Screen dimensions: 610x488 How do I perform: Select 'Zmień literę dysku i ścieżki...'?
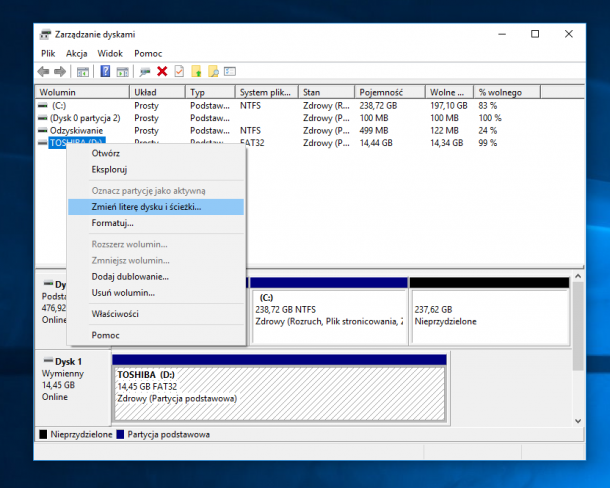146,207
